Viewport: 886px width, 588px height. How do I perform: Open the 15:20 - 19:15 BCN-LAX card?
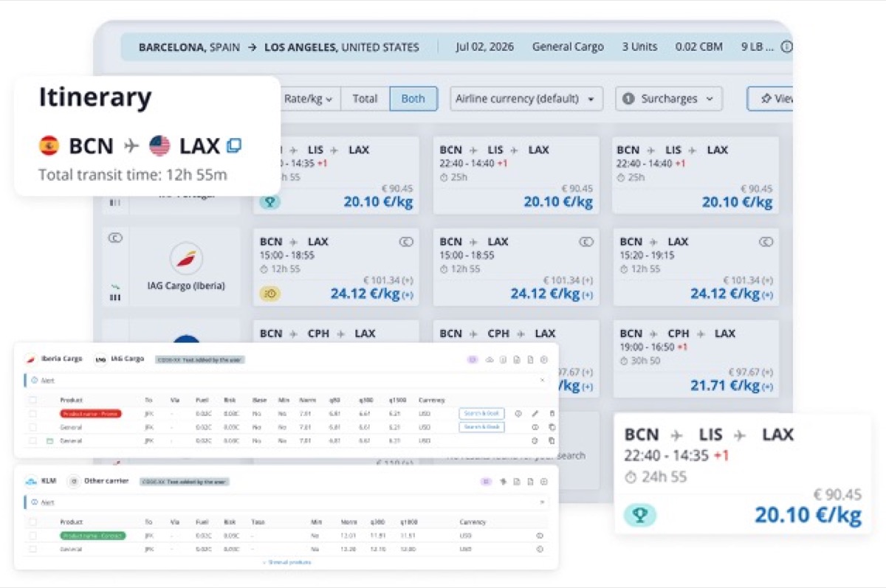click(x=696, y=267)
